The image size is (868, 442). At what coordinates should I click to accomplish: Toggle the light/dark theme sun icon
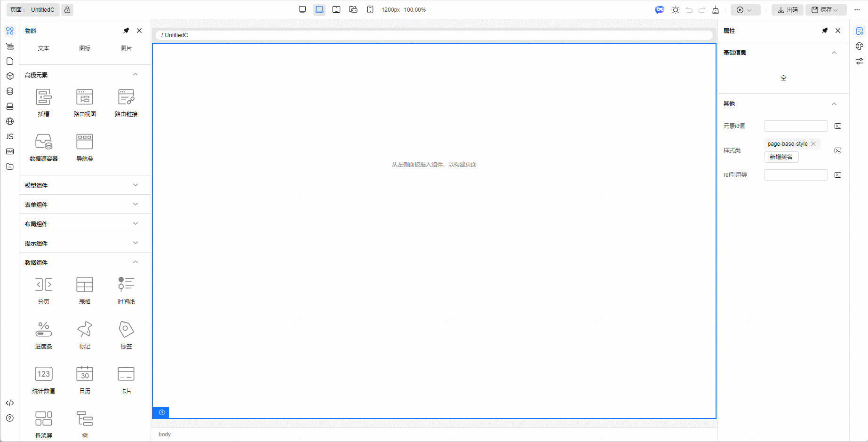[676, 10]
